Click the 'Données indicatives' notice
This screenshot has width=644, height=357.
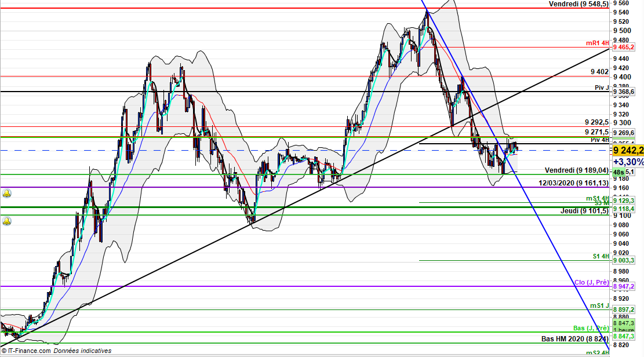click(82, 351)
